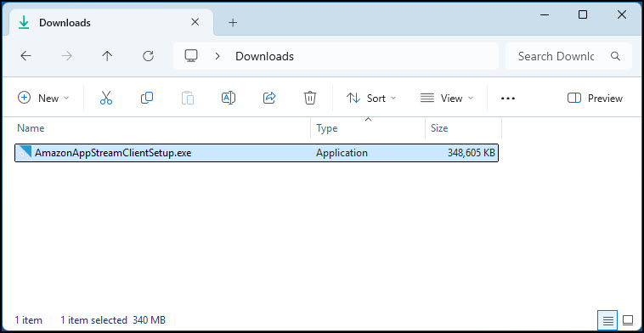
Task: Toggle the Preview pane
Action: pos(595,99)
